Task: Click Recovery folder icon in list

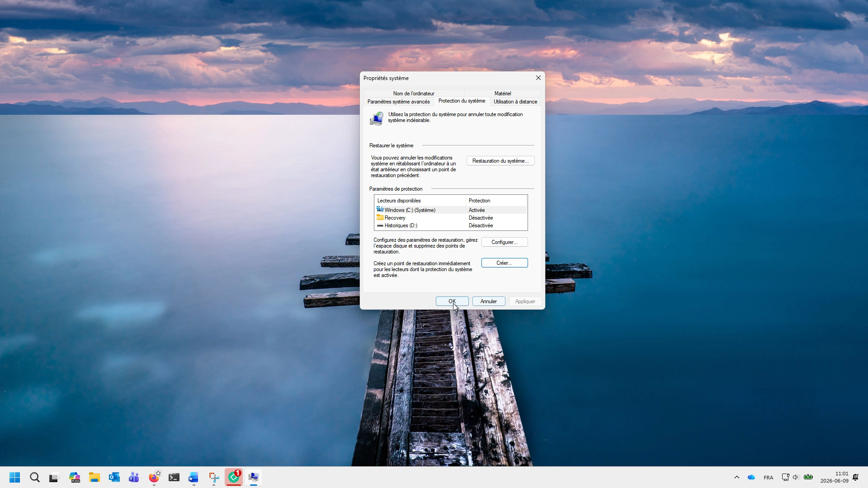Action: [x=380, y=217]
